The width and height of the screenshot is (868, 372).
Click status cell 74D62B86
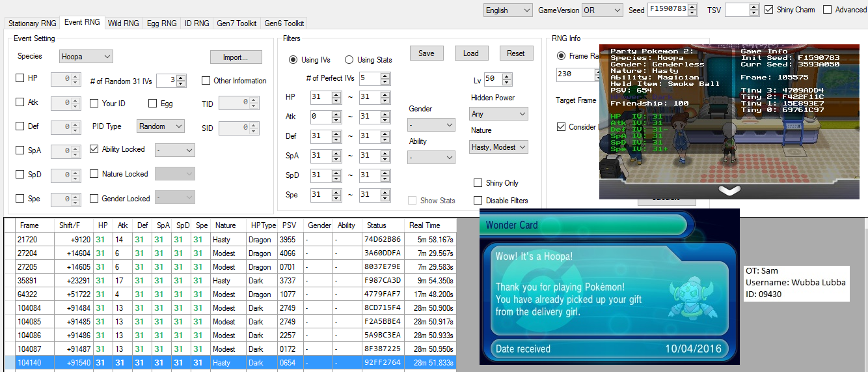click(x=383, y=240)
